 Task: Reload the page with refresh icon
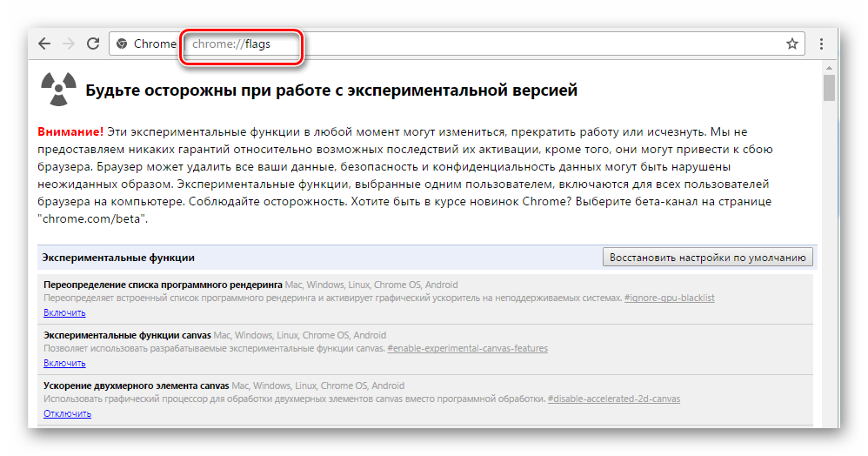pyautogui.click(x=93, y=44)
